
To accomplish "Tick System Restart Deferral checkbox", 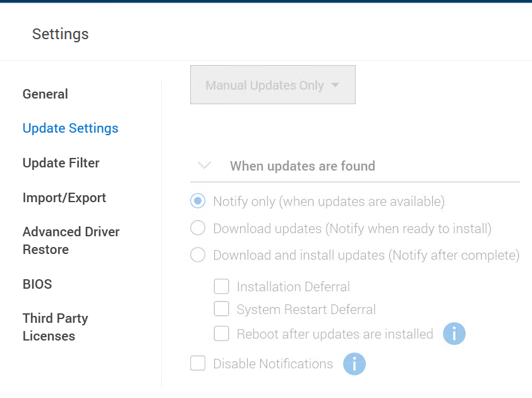I will 221,310.
